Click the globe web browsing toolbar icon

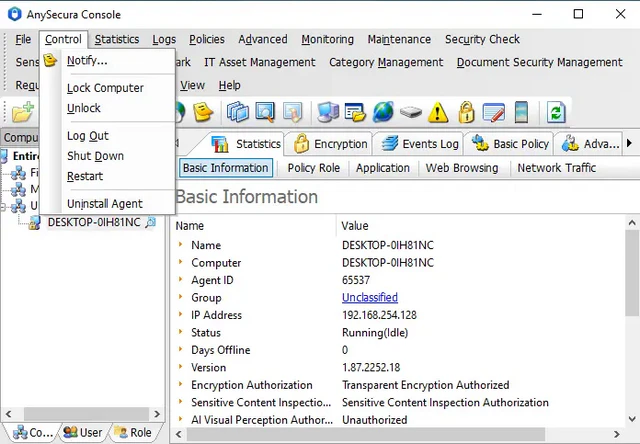(382, 112)
